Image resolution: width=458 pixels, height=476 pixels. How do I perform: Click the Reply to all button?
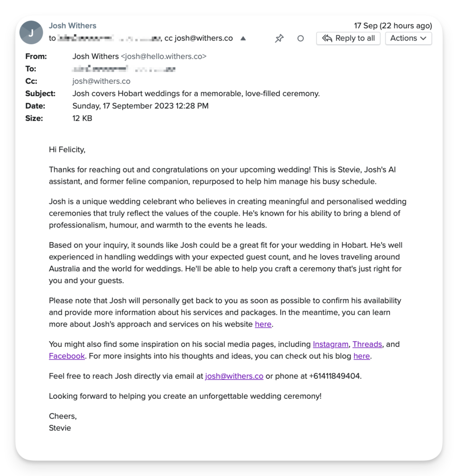tap(348, 38)
